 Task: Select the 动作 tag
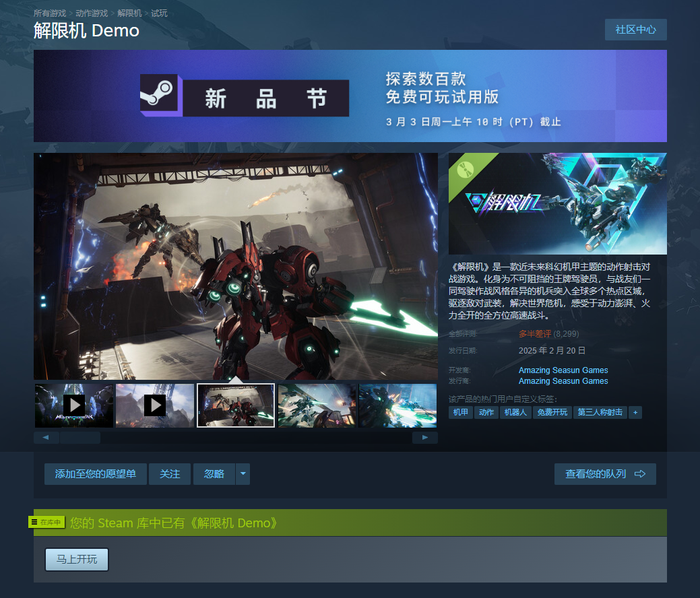486,412
